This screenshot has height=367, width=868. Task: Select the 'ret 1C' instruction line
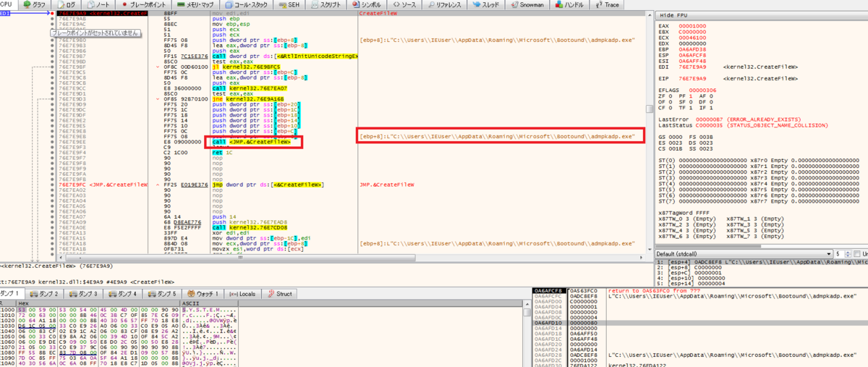coord(222,153)
